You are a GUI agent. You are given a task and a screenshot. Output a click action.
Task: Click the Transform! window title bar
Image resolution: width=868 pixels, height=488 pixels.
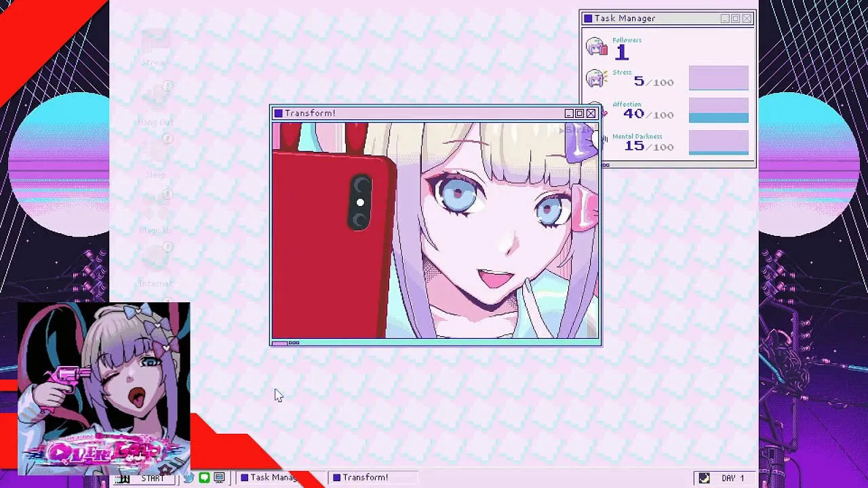point(435,113)
